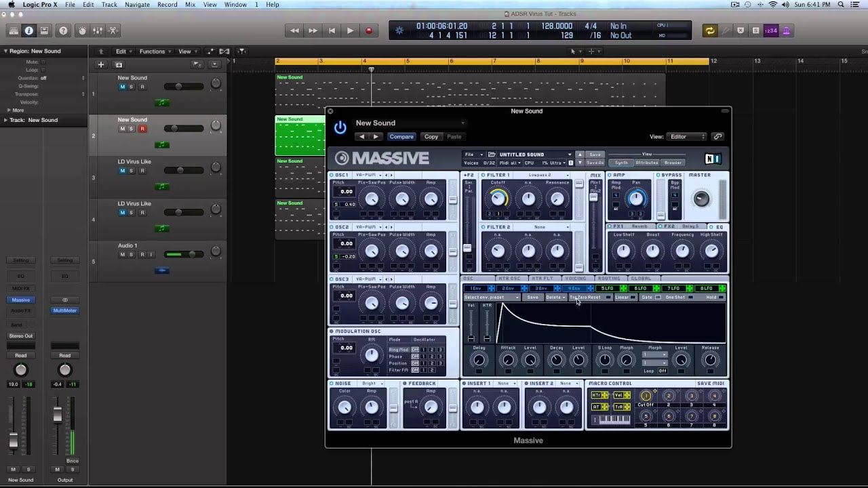Viewport: 868px width, 488px height.
Task: Collapse the Region: New Sound disclosure triangle
Action: click(x=5, y=51)
